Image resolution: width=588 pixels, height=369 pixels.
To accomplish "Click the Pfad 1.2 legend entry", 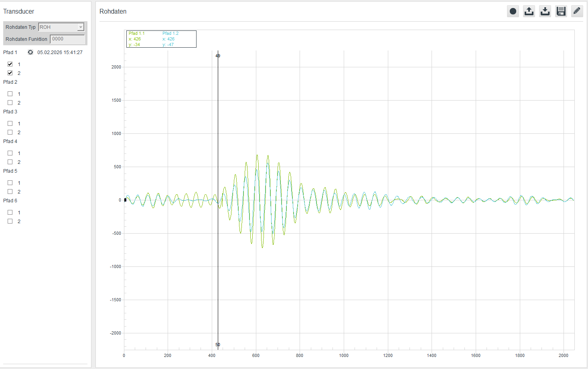I will click(170, 34).
